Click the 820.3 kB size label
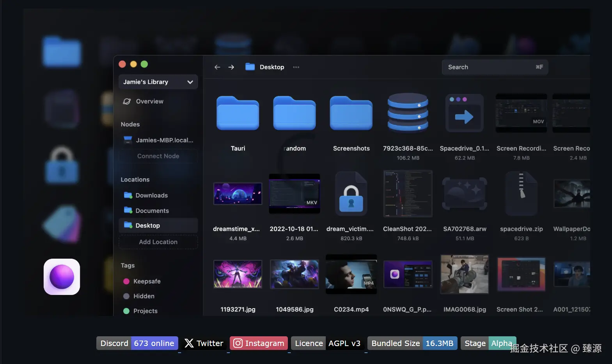This screenshot has width=612, height=364. pyautogui.click(x=351, y=238)
